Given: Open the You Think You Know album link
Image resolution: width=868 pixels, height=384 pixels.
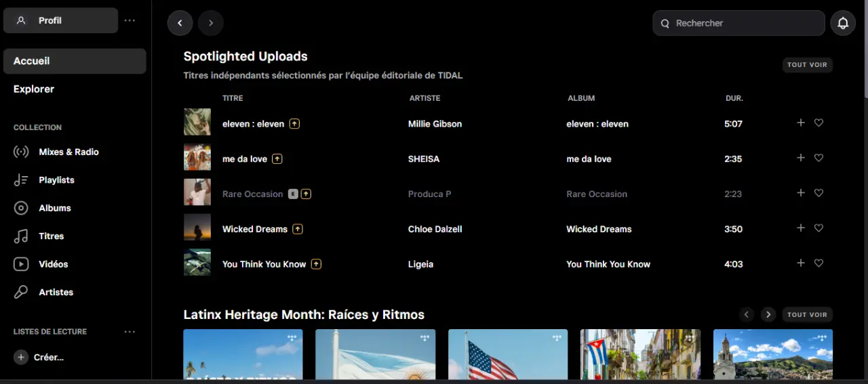Looking at the screenshot, I should tap(608, 264).
